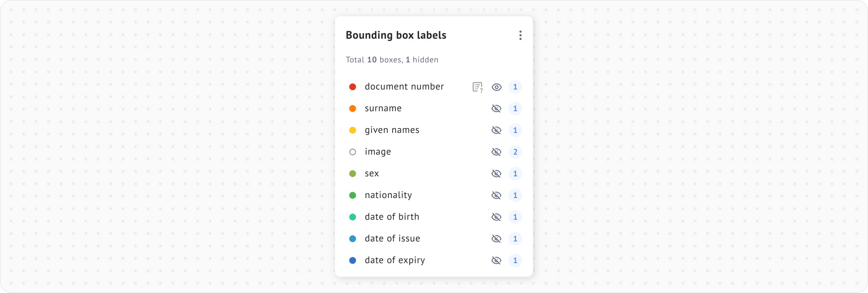This screenshot has width=868, height=293.
Task: Click the image box count badge showing 2
Action: (515, 152)
